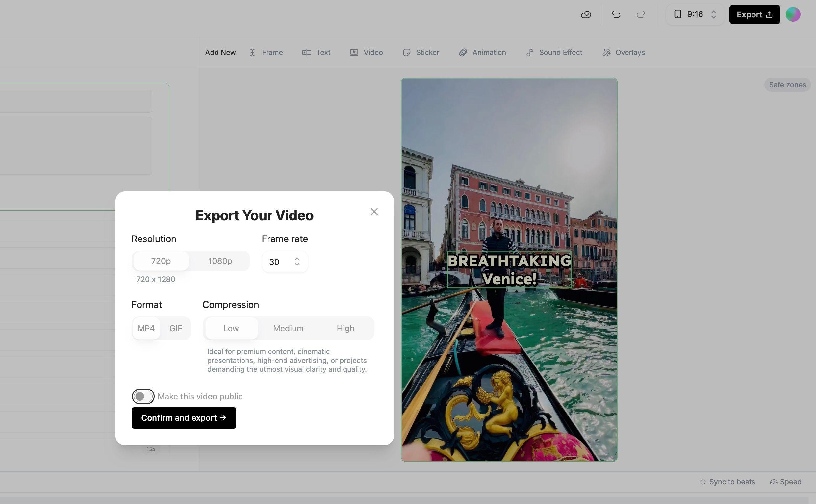Open the 9:16 aspect ratio dropdown
The height and width of the screenshot is (504, 816).
[695, 15]
